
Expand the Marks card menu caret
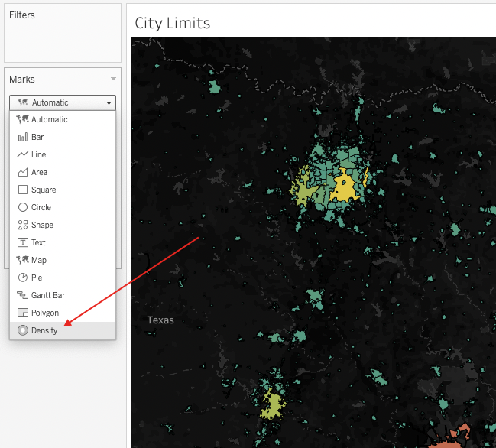(113, 79)
